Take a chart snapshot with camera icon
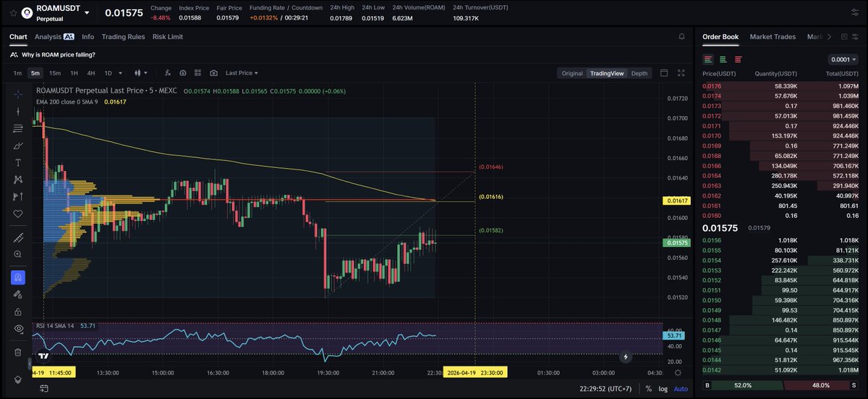The width and height of the screenshot is (868, 399). pos(214,73)
